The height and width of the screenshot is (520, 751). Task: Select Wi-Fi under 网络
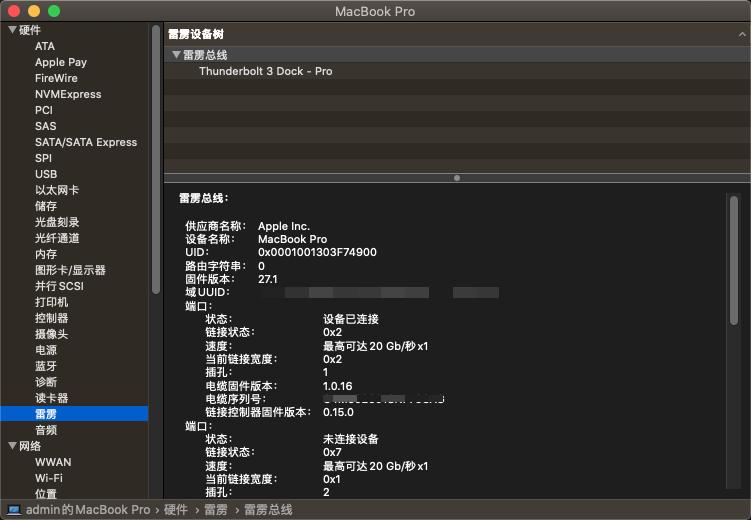(x=49, y=478)
